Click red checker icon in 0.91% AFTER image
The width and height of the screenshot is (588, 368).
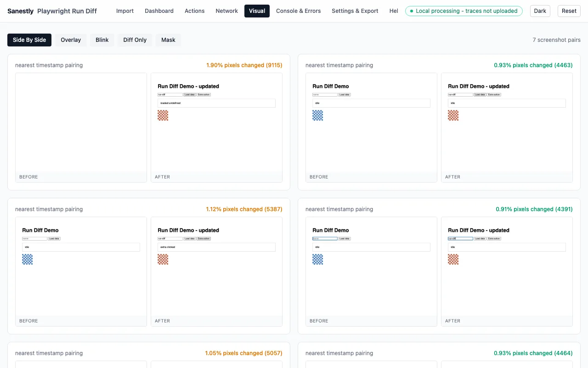click(x=453, y=259)
